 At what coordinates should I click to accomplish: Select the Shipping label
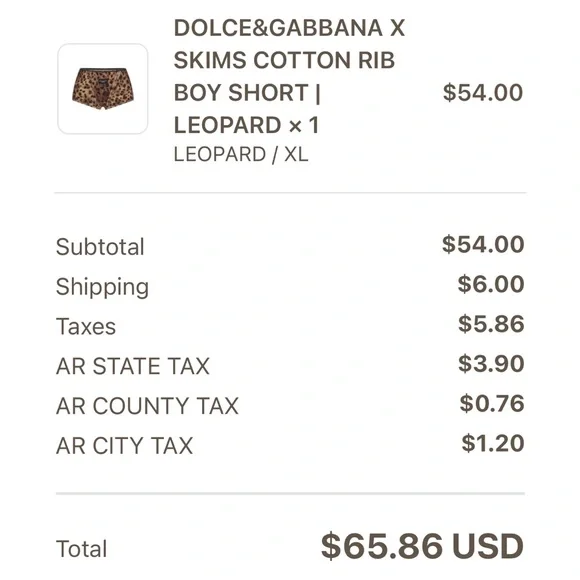click(x=102, y=287)
